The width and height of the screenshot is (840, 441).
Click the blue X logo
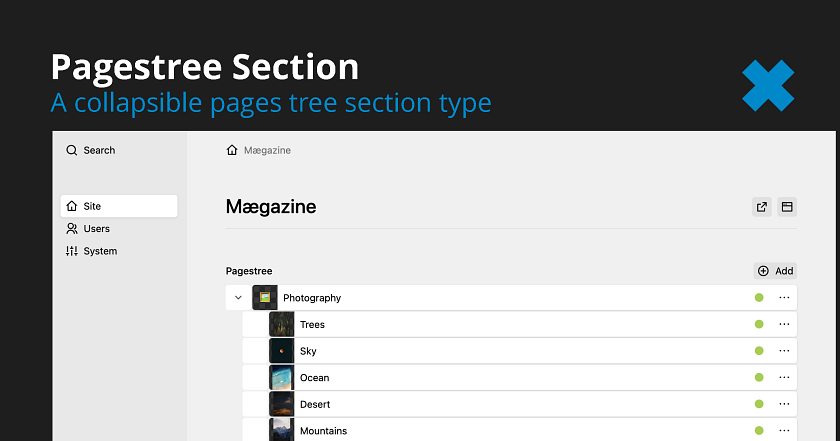(768, 85)
